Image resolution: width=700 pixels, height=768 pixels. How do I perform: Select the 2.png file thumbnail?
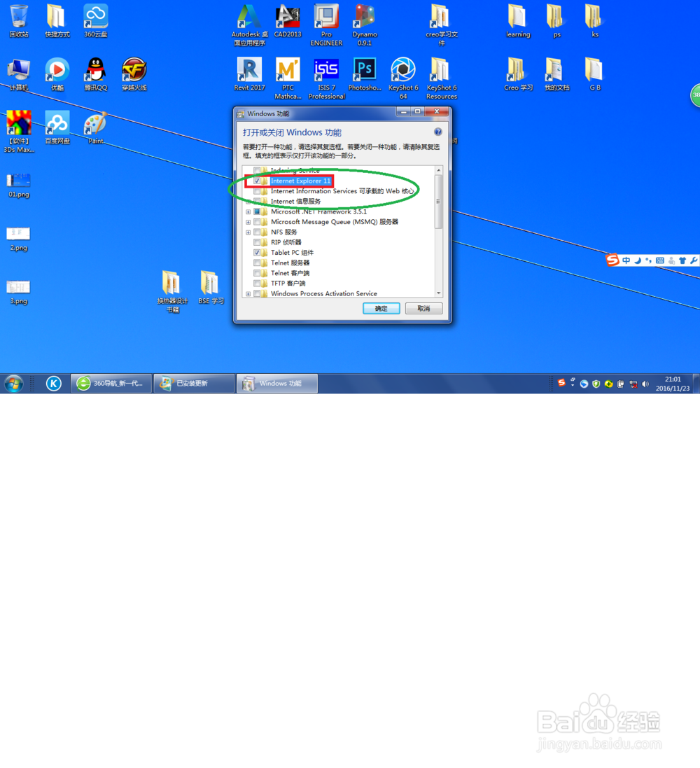(x=19, y=239)
